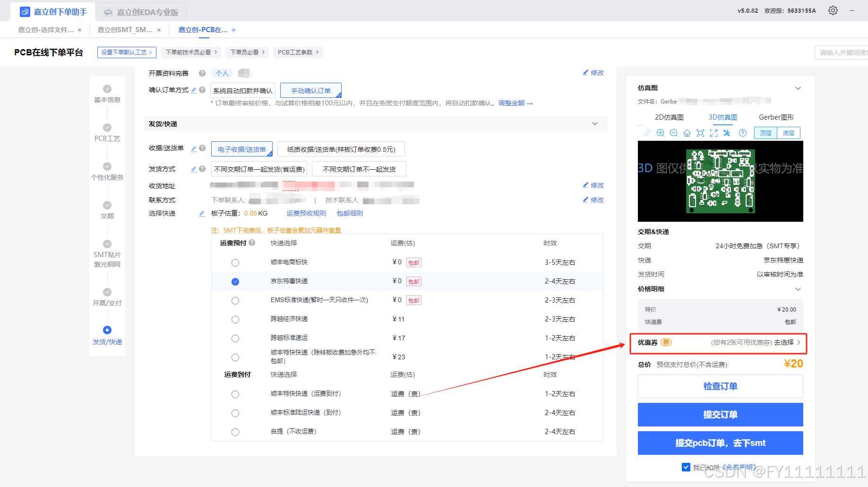The image size is (868, 487).
Task: Select 顺丰特快快递 ¥23 prepaid radio
Action: pyautogui.click(x=235, y=357)
